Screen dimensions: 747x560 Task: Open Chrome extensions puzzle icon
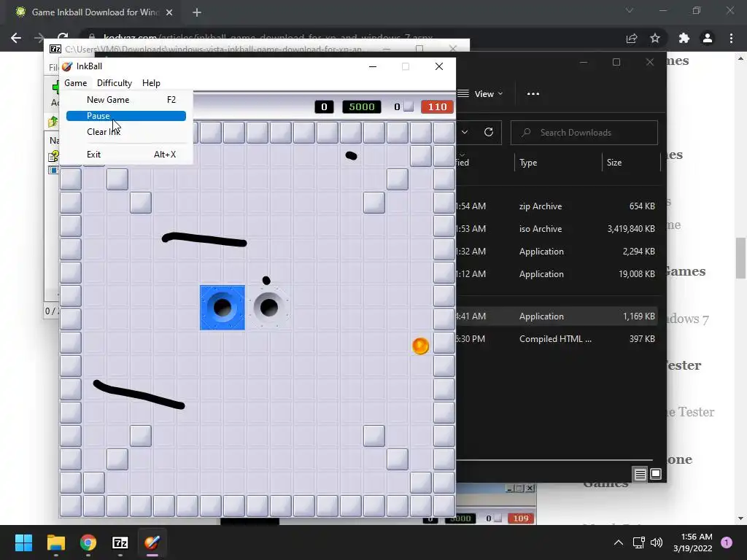pyautogui.click(x=684, y=38)
